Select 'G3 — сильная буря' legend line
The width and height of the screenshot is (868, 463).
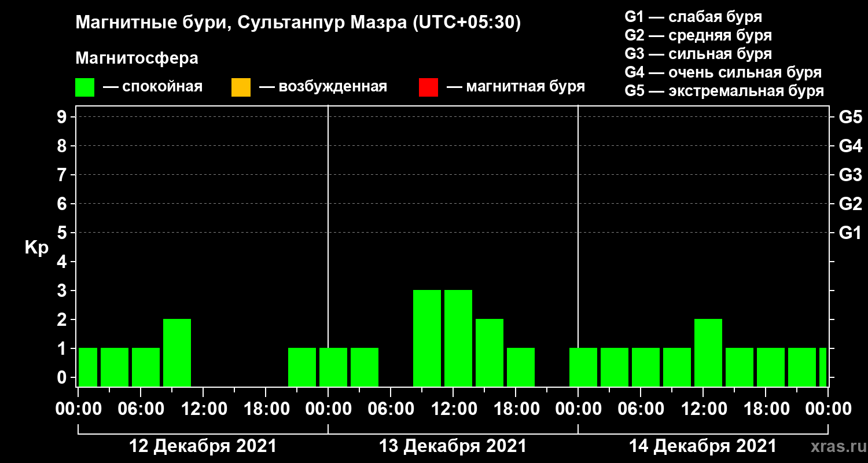point(698,54)
